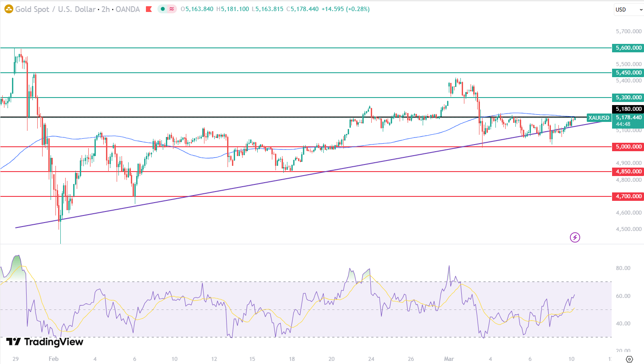The width and height of the screenshot is (644, 364).
Task: Select the black 5,180.000 price label
Action: point(628,109)
